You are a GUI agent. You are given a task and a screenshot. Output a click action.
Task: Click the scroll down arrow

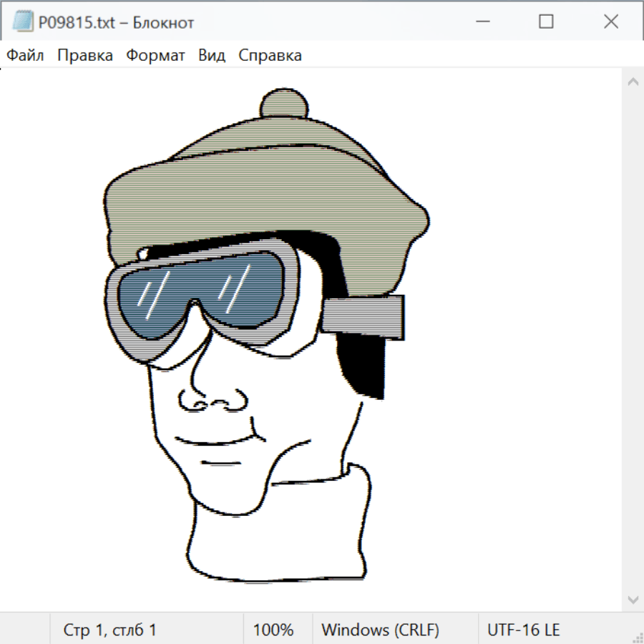click(x=633, y=599)
